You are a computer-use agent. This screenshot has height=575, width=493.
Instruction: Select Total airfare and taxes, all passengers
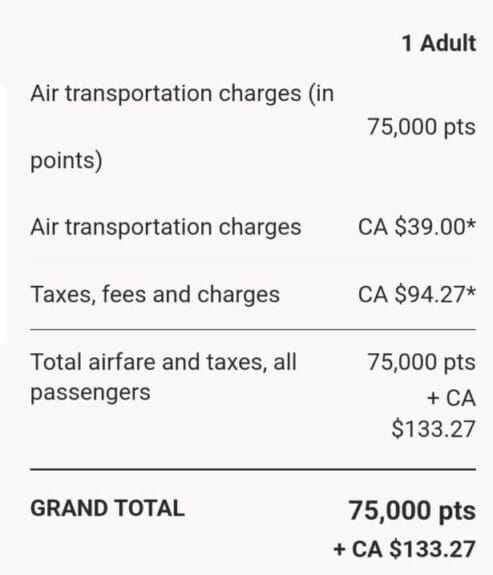[x=164, y=377]
